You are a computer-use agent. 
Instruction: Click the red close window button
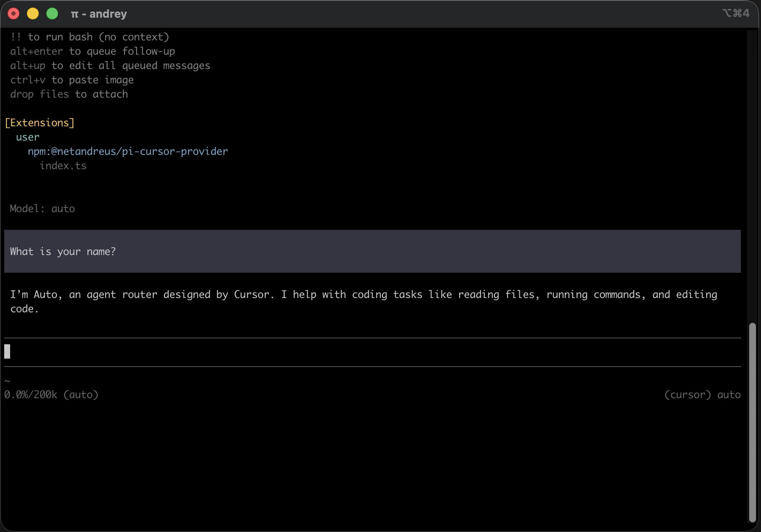pyautogui.click(x=13, y=14)
